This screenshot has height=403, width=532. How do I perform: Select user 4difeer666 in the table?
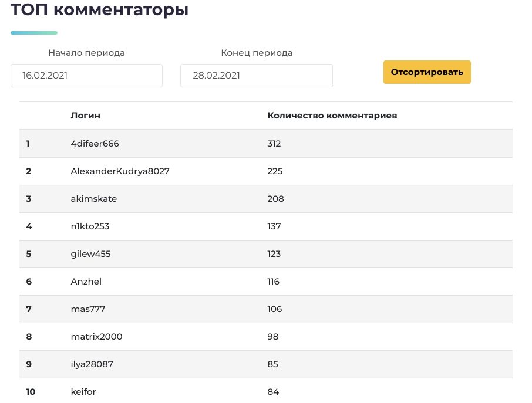click(95, 144)
